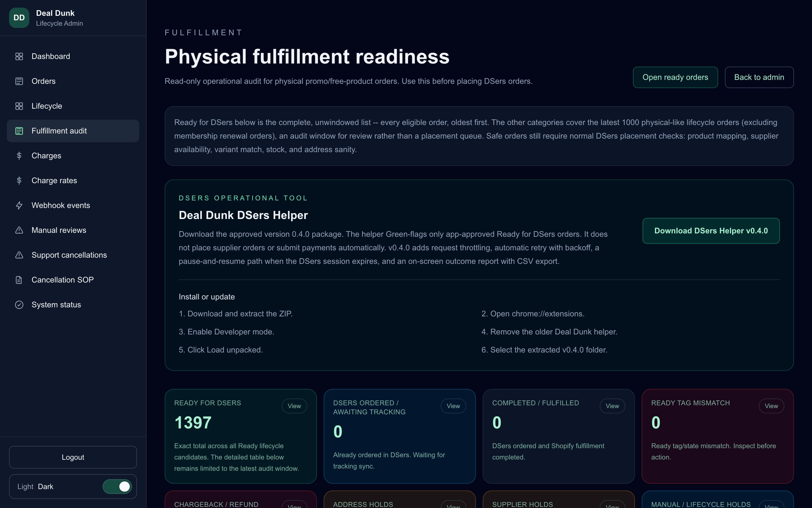Viewport: 812px width, 508px height.
Task: Click the Support cancellations warning icon
Action: (19, 255)
